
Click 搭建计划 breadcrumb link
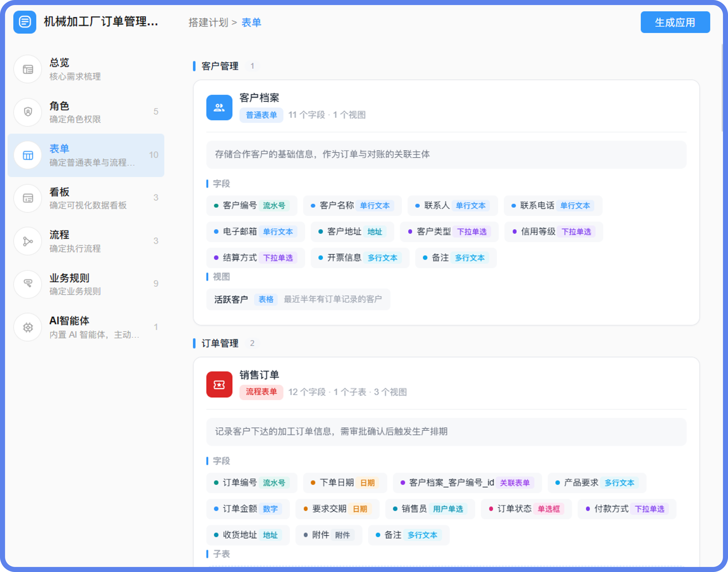point(208,22)
